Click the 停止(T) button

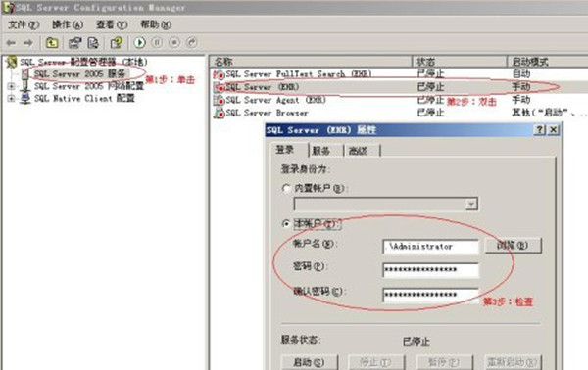pyautogui.click(x=376, y=362)
